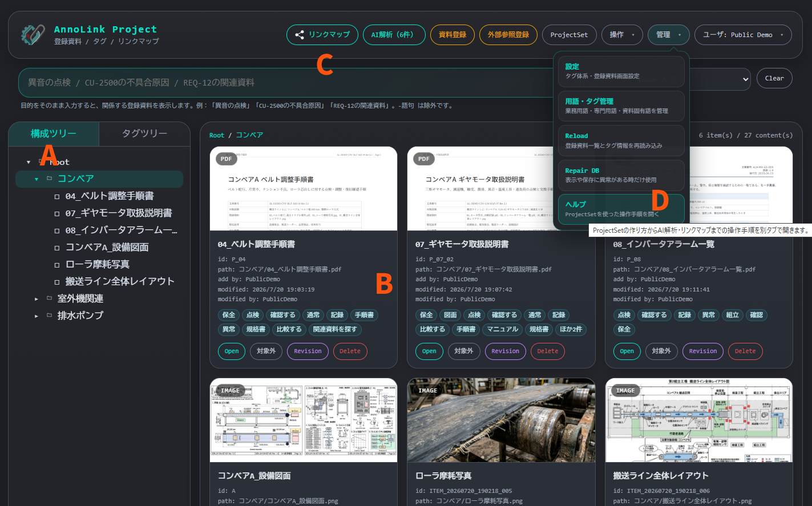Click 04_ベルト調整手順書 PDF preview thumbnail
Screen dimensions: 812x506
(x=304, y=189)
